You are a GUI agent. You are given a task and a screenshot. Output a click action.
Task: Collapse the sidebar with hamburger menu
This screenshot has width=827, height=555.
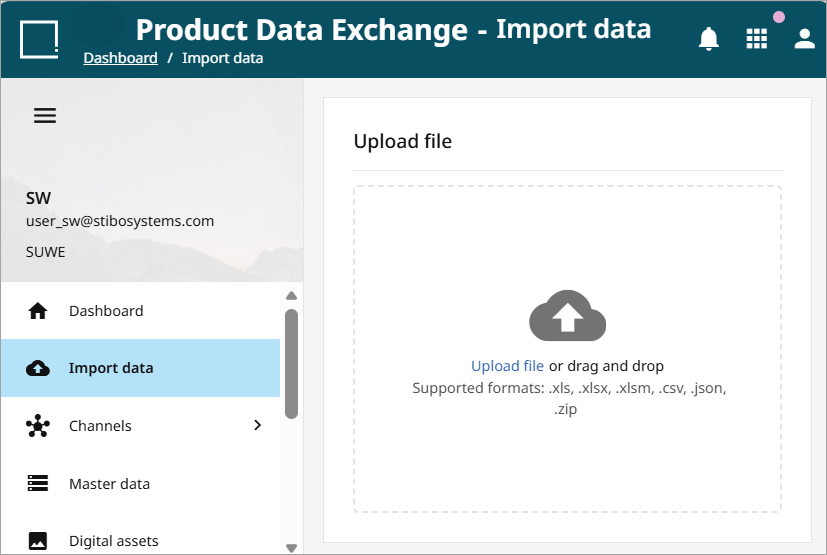click(x=45, y=116)
